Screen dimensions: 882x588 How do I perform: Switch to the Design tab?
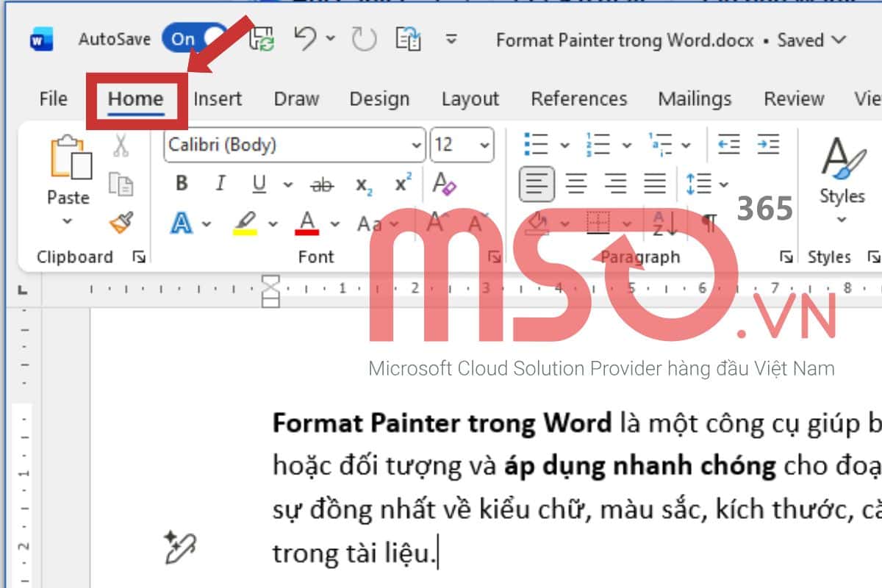point(379,98)
